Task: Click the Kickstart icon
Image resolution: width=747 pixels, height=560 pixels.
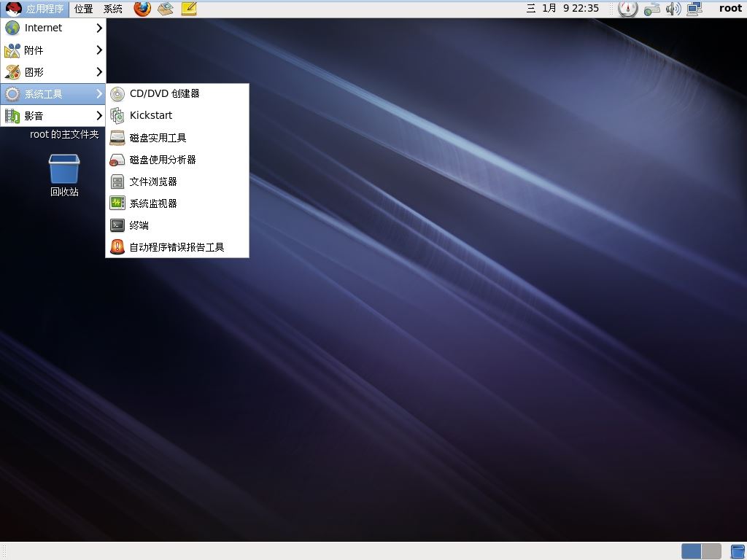Action: 117,116
